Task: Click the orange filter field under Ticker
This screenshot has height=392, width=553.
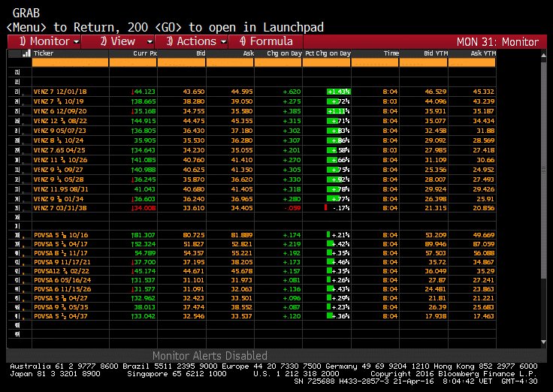Action: (70, 63)
